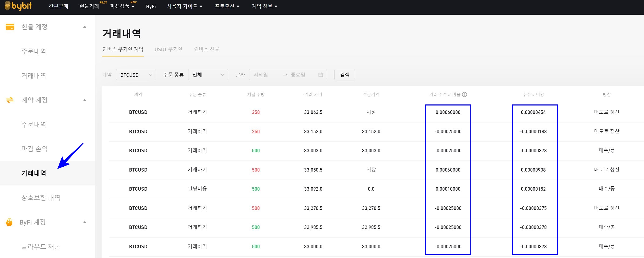644x258 pixels.
Task: Collapse the 계약 계정 section
Action: (x=85, y=100)
